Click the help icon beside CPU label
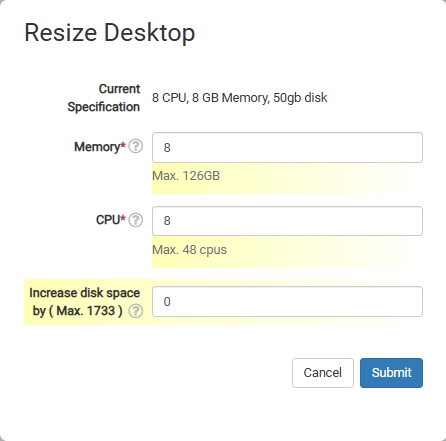The width and height of the screenshot is (446, 441). click(x=136, y=220)
